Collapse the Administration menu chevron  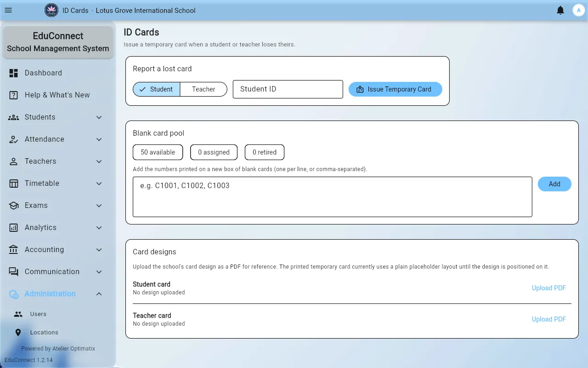[x=99, y=294]
